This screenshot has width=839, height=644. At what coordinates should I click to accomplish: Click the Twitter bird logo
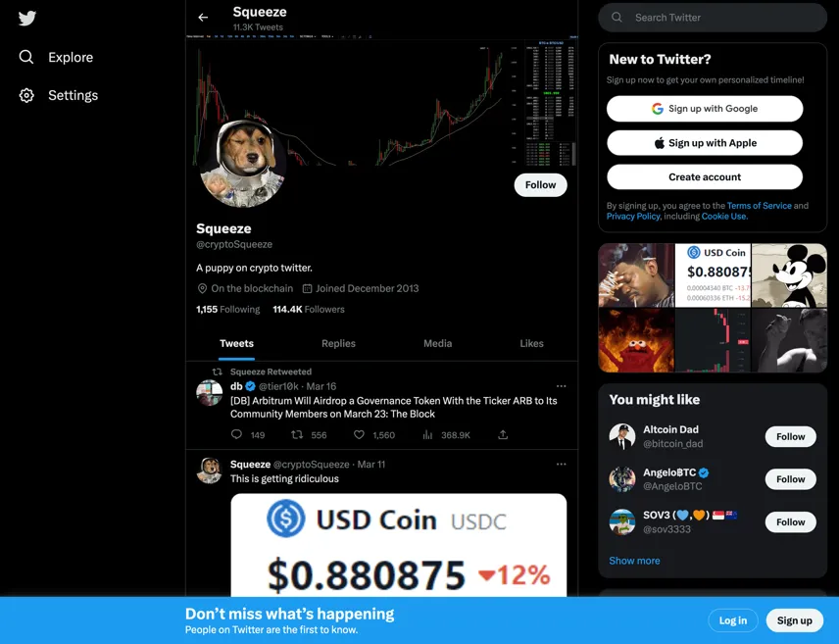click(x=27, y=18)
